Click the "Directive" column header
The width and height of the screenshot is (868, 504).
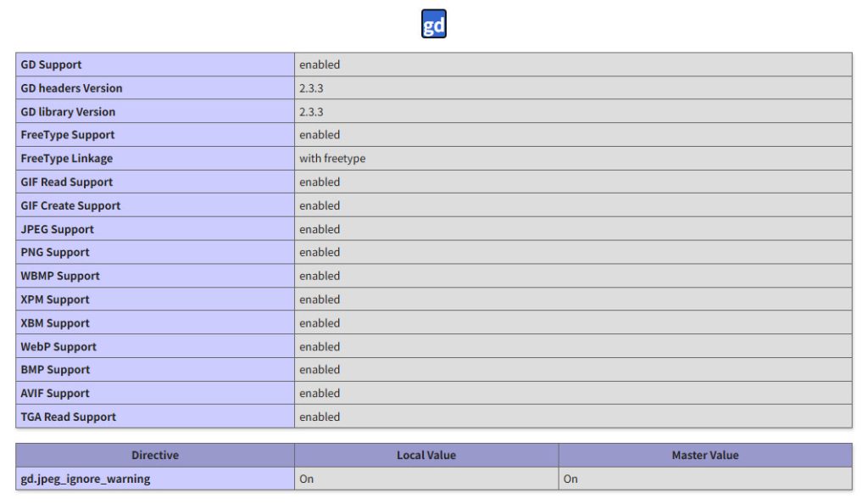(x=155, y=456)
